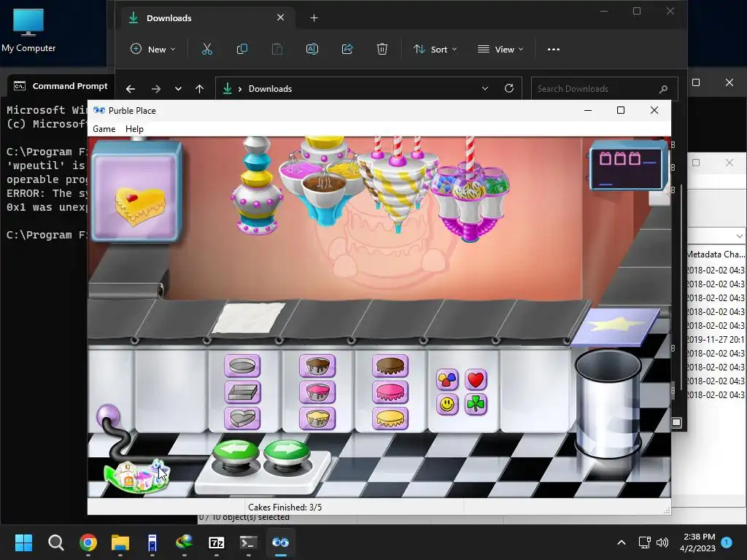The image size is (747, 560).
Task: Click the Share icon in Explorer toolbar
Action: pos(347,49)
